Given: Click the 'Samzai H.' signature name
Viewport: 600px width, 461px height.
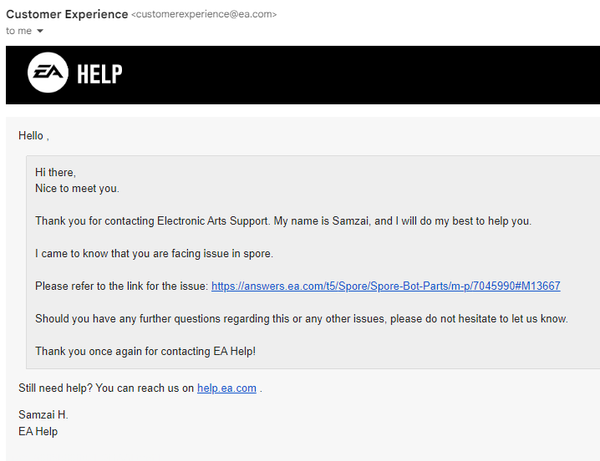Looking at the screenshot, I should [43, 415].
